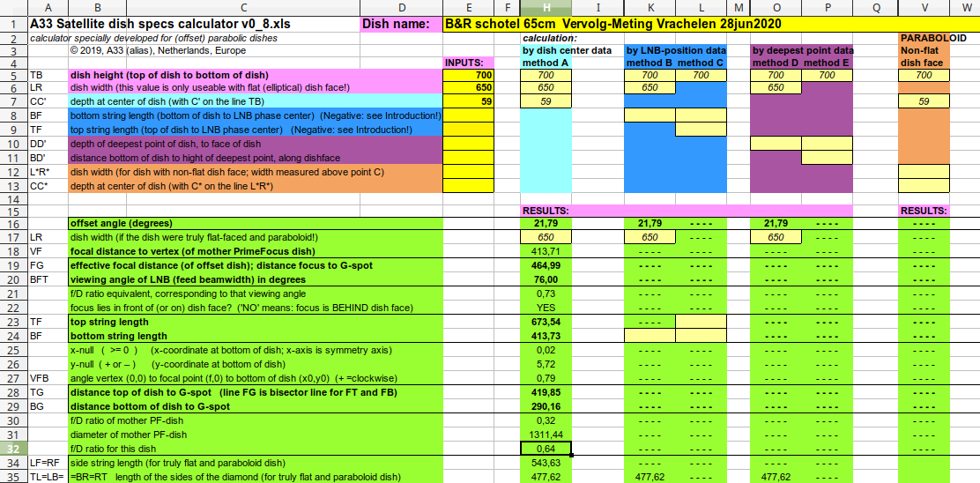Select mother PF-dish diameter value 1311,44

pyautogui.click(x=546, y=435)
